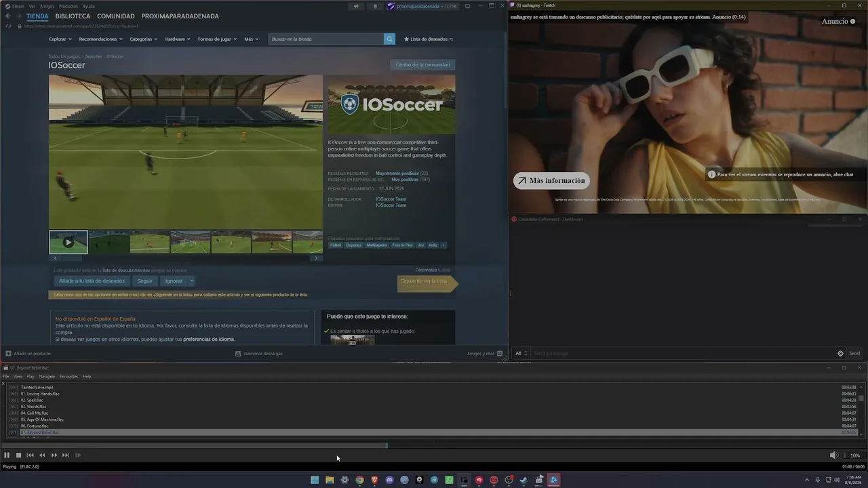Select the playlist row 06. Fortune.flac
Image resolution: width=868 pixels, height=488 pixels.
tap(433, 426)
